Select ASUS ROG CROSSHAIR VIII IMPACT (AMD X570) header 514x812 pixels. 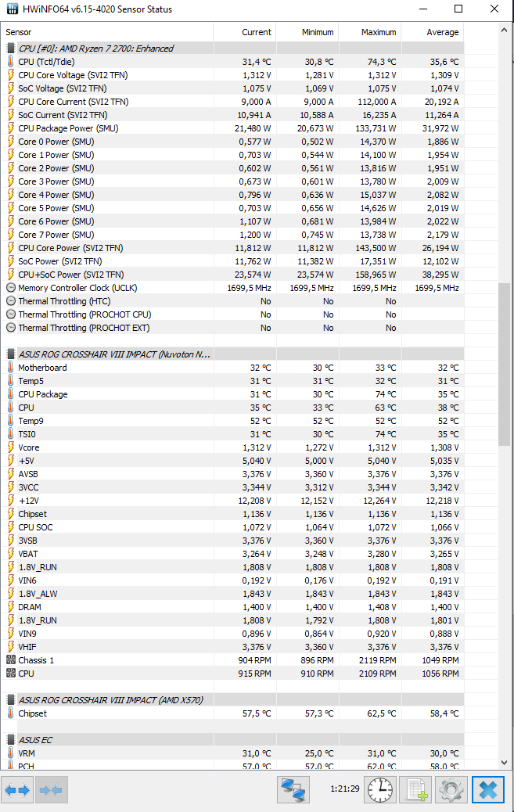[232, 700]
